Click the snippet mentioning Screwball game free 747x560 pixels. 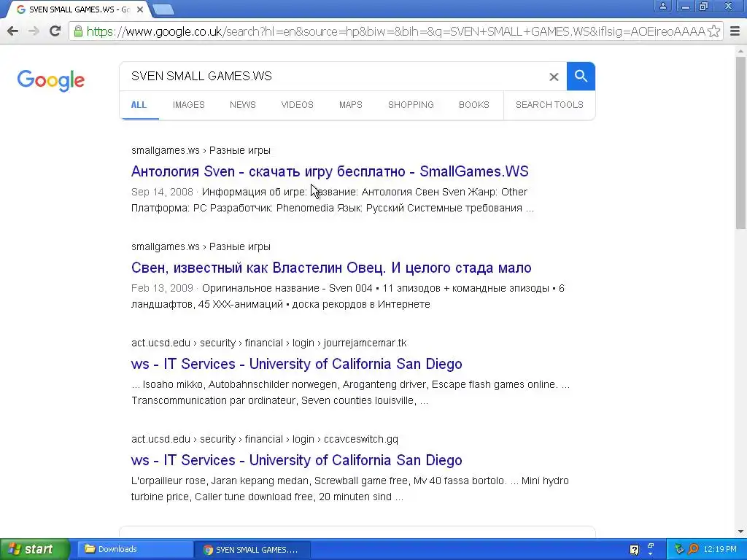tap(350, 489)
